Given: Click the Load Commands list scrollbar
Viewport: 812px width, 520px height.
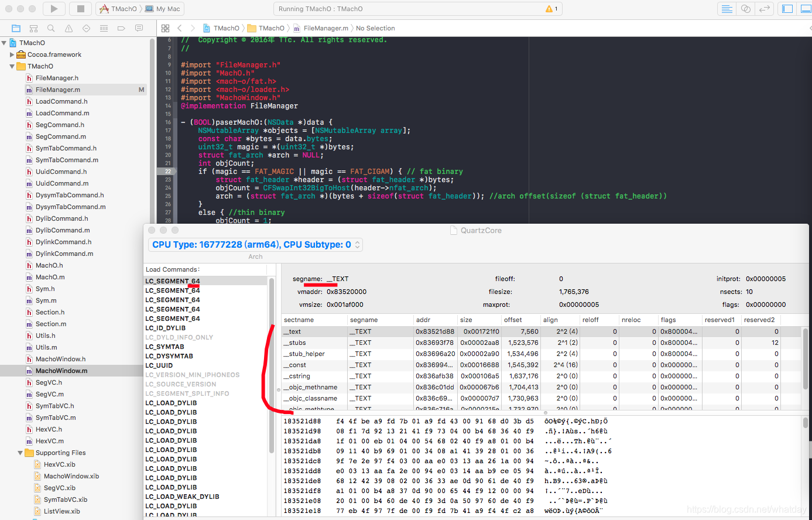Looking at the screenshot, I should tap(272, 364).
